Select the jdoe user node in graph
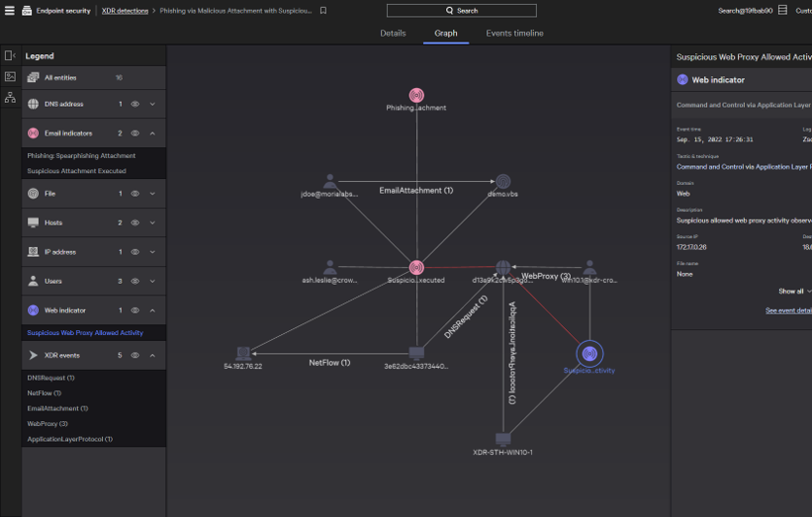The height and width of the screenshot is (517, 812). pos(330,182)
